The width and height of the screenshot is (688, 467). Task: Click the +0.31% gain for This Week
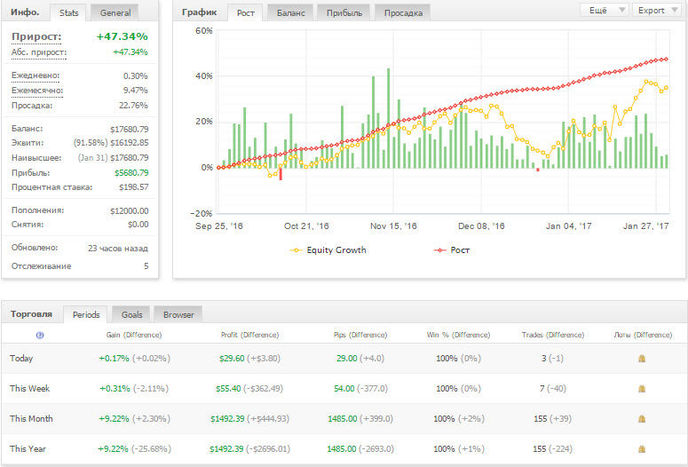coord(115,389)
